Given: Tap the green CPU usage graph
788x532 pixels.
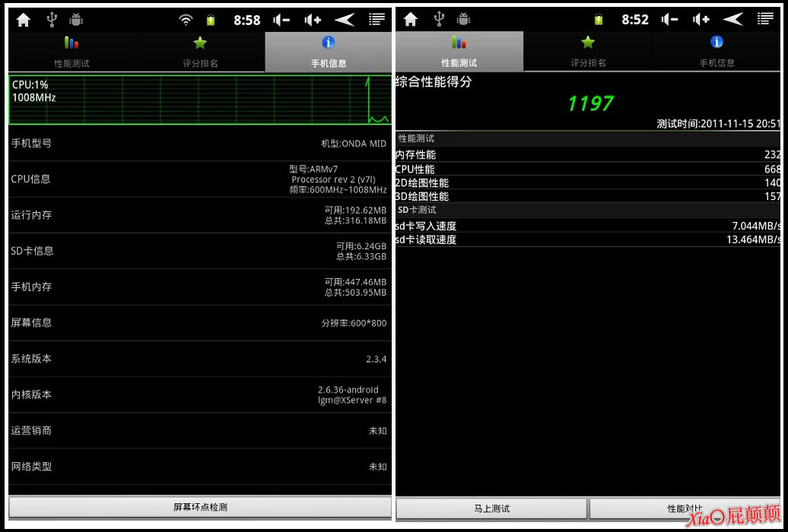Looking at the screenshot, I should click(x=199, y=100).
